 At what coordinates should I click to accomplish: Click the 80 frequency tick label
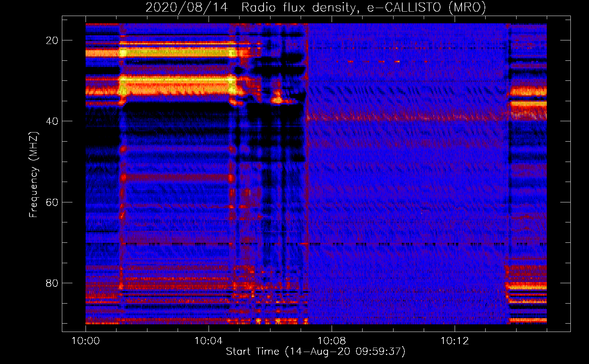tap(52, 283)
